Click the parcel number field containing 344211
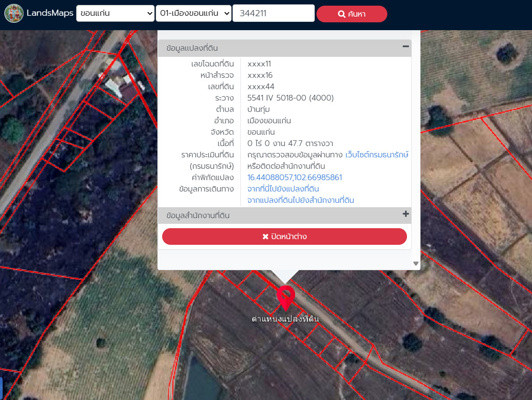532x400 pixels. [x=273, y=14]
